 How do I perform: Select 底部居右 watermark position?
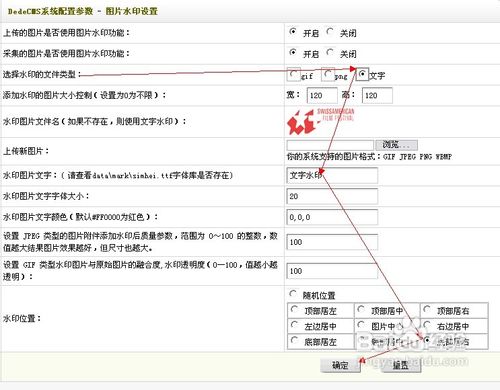[x=427, y=340]
